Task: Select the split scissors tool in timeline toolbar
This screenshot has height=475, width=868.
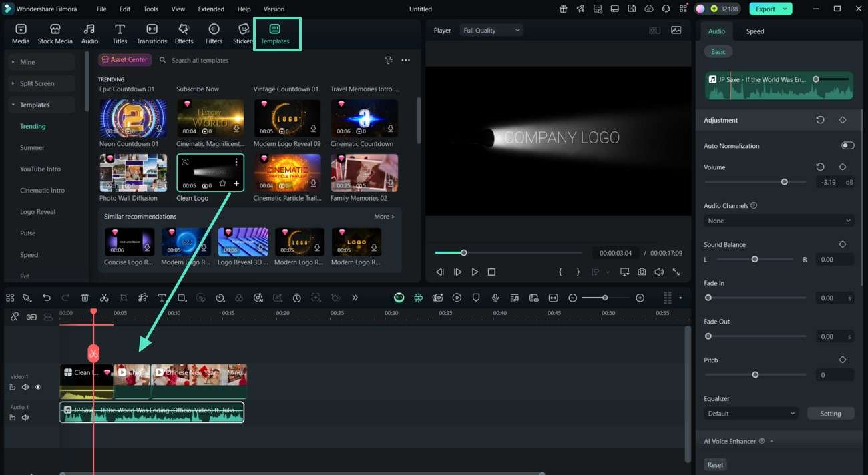Action: click(104, 298)
